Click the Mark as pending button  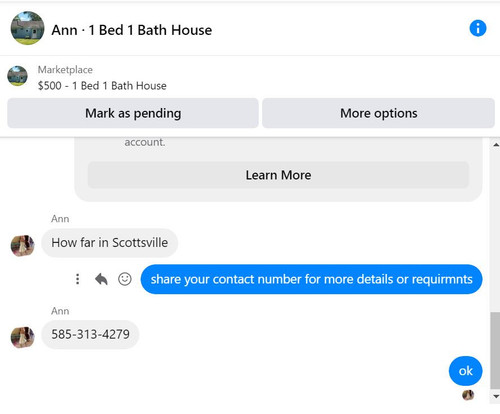point(133,113)
